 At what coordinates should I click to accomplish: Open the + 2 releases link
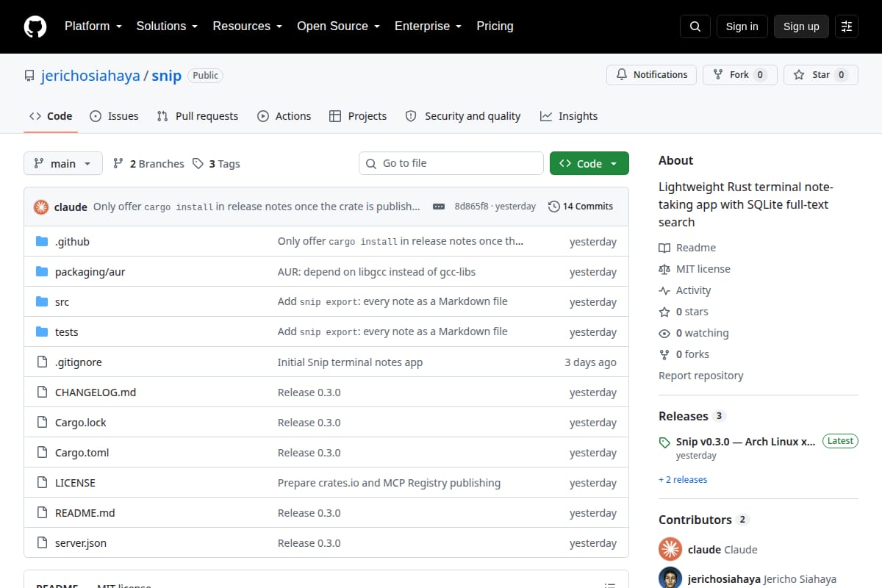click(x=683, y=480)
